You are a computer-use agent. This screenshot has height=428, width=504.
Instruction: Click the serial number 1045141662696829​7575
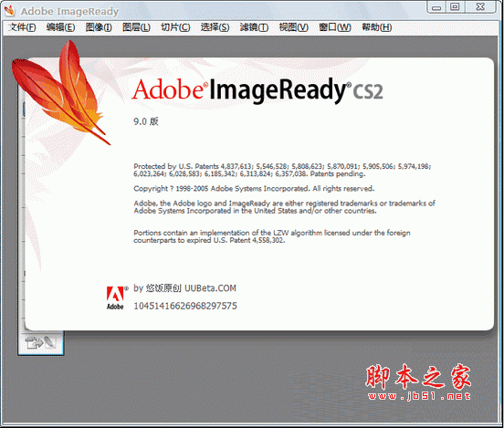[x=185, y=306]
